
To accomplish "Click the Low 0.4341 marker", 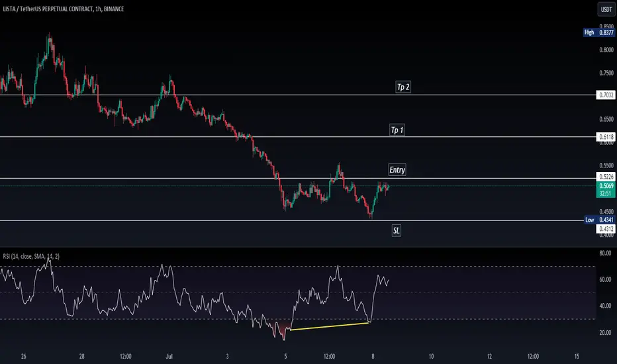I will 599,220.
